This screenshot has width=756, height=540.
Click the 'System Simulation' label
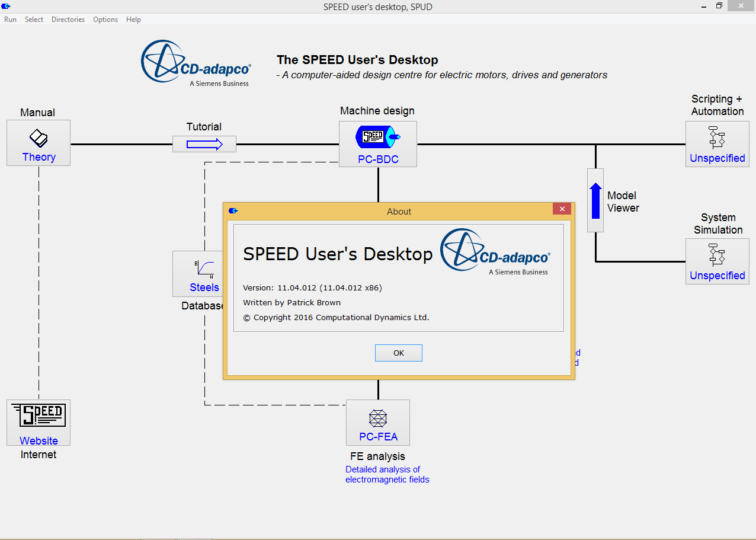718,223
